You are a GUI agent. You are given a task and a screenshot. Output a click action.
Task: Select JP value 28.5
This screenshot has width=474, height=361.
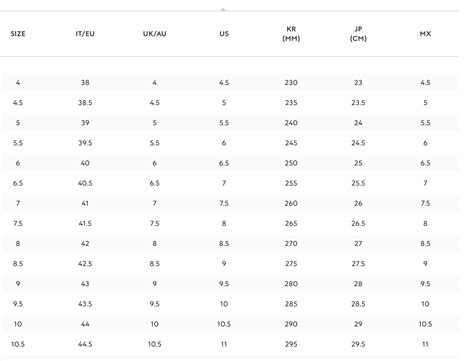pos(358,304)
